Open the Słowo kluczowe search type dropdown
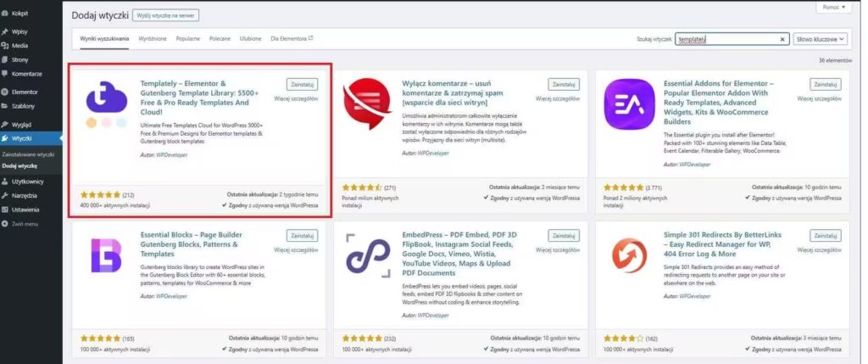The image size is (868, 364). click(821, 39)
